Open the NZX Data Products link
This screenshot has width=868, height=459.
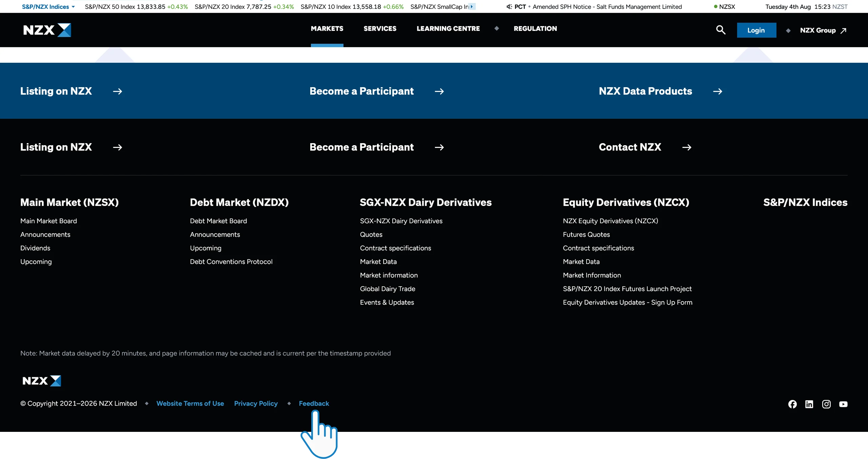(645, 91)
